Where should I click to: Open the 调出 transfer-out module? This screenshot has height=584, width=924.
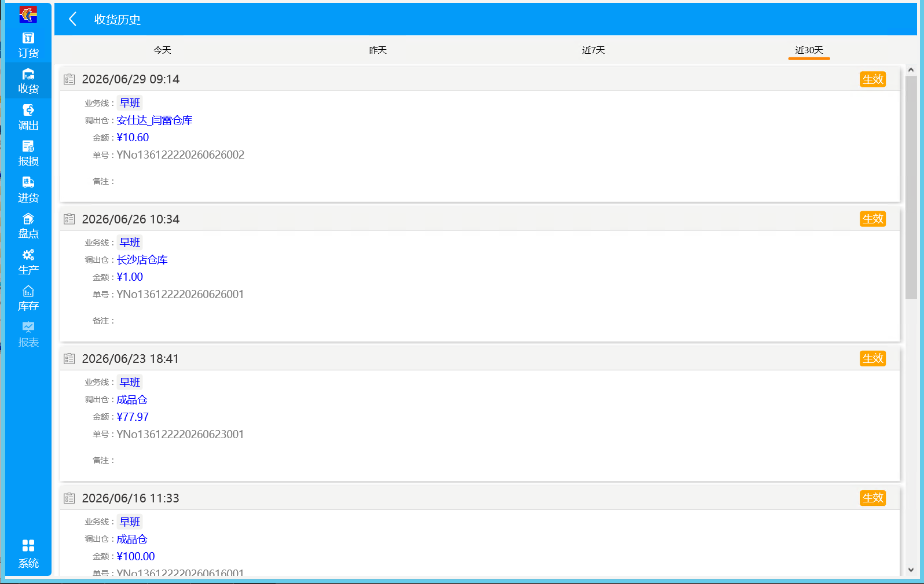click(28, 117)
